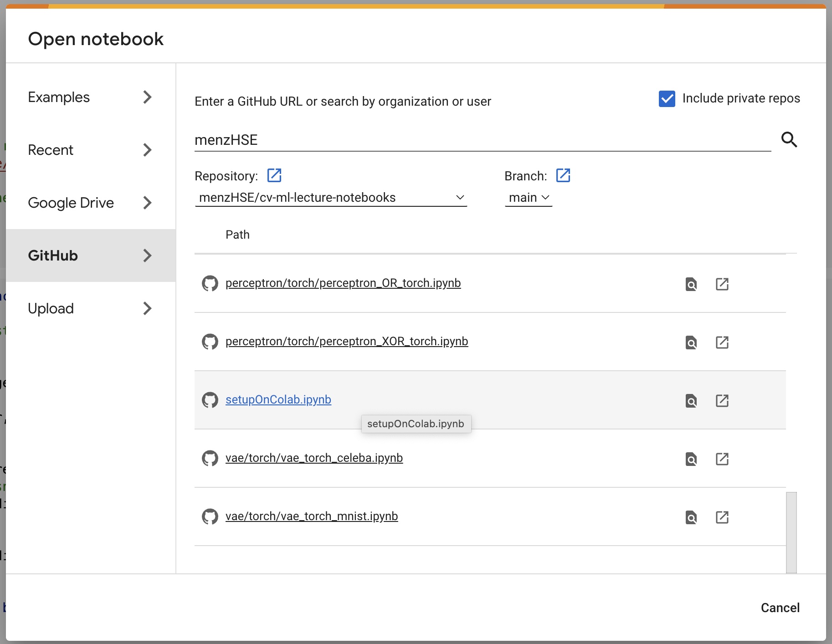
Task: Switch to the Google Drive tab
Action: [x=91, y=203]
